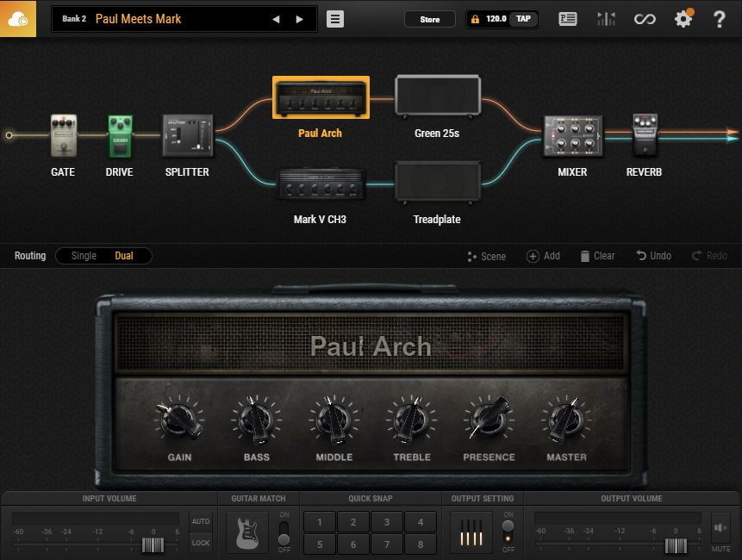Toggle input volume AUTO

click(x=201, y=521)
